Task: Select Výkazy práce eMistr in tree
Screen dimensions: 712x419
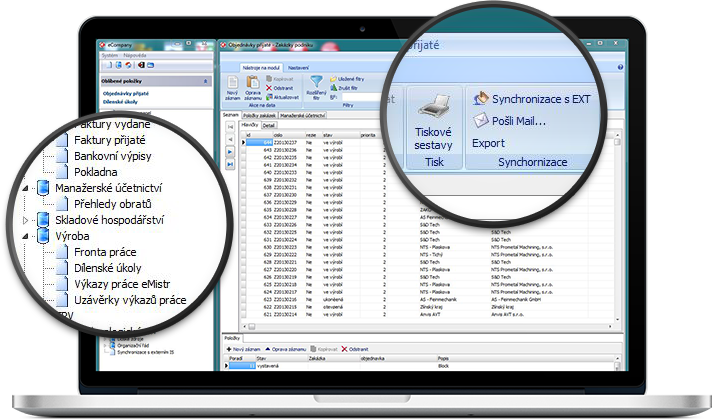Action: click(x=120, y=285)
